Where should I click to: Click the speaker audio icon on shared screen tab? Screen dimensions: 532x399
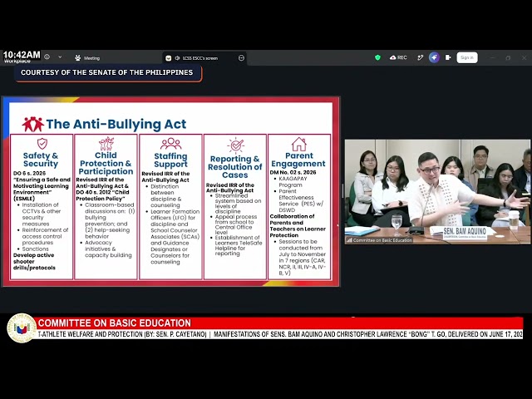pos(177,58)
